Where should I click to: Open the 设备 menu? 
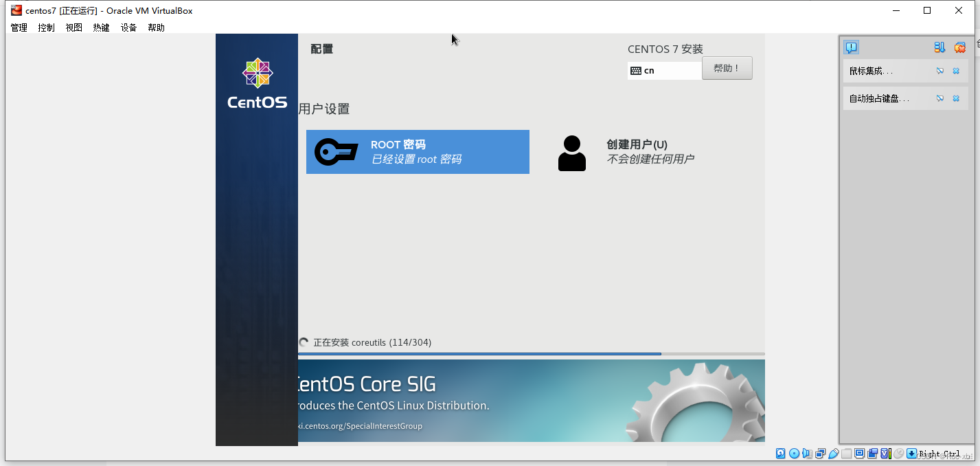(x=128, y=27)
